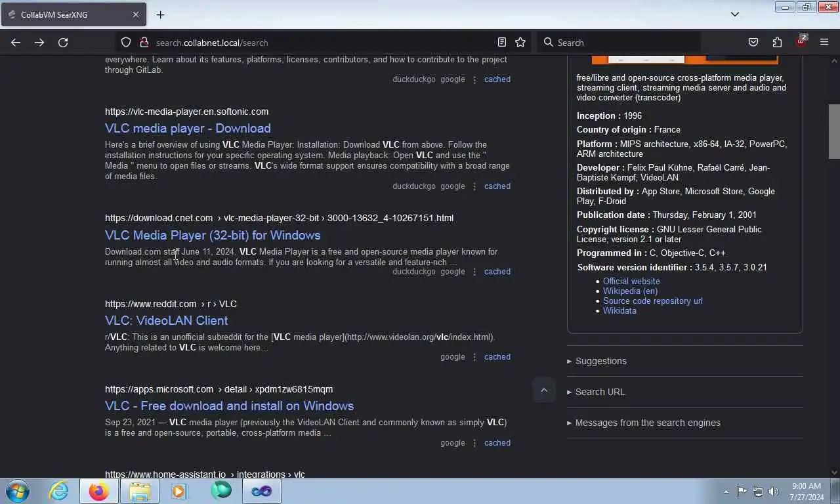
Task: Click Firefox taskbar icon
Action: pyautogui.click(x=99, y=491)
